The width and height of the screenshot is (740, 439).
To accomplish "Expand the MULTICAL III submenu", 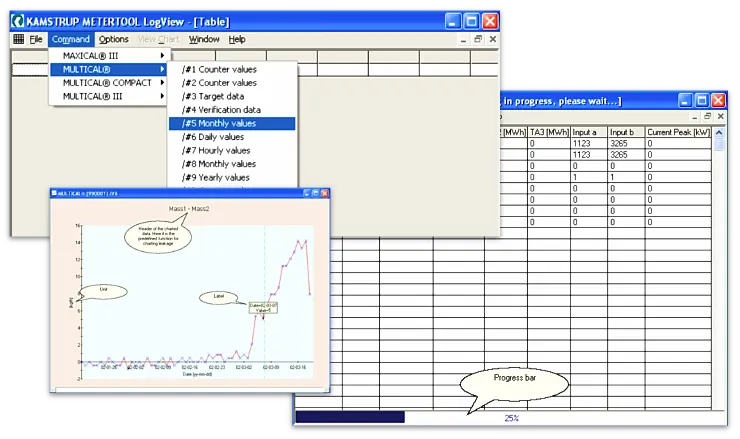I will (108, 96).
